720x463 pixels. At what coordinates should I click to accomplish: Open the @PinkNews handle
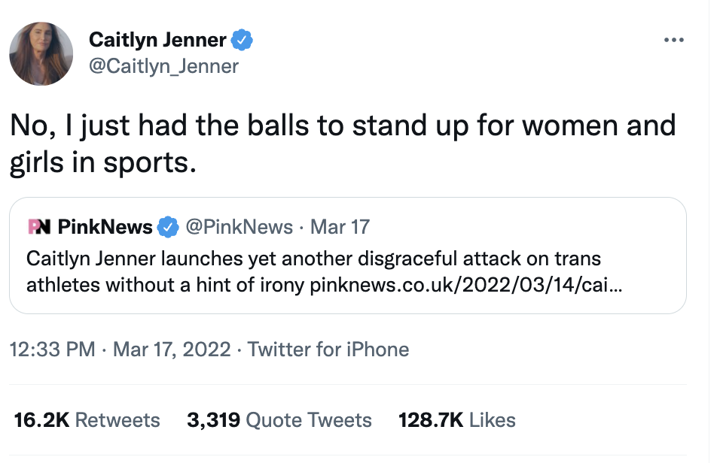239,227
